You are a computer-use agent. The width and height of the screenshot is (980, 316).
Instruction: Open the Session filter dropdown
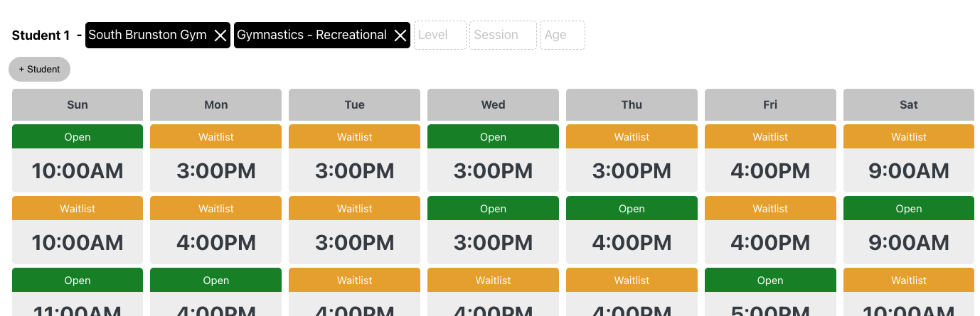[x=502, y=35]
